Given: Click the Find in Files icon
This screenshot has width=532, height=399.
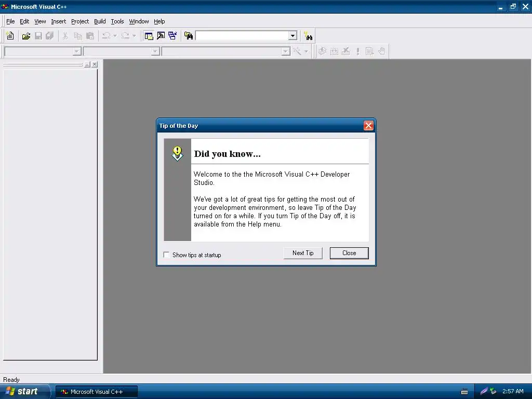Looking at the screenshot, I should [x=189, y=36].
